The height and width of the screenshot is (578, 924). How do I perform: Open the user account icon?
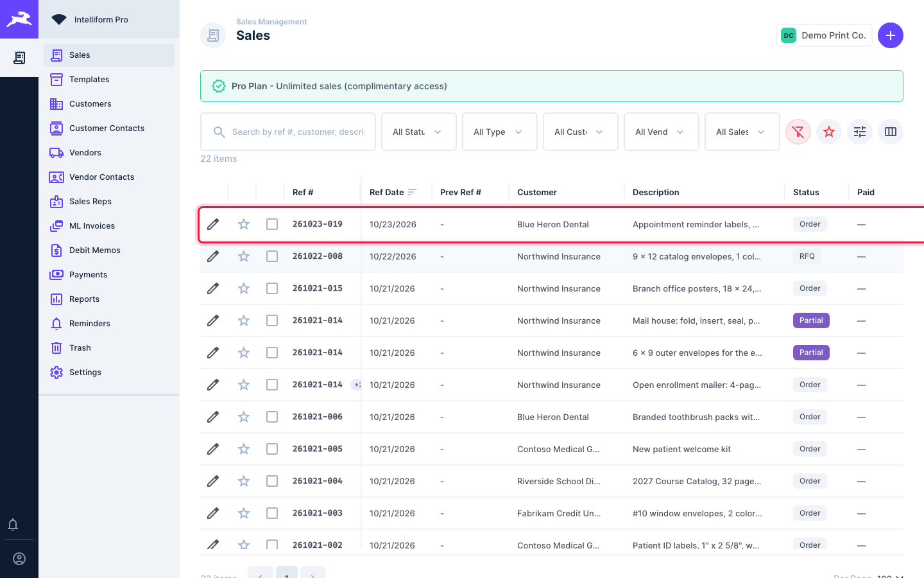point(19,559)
